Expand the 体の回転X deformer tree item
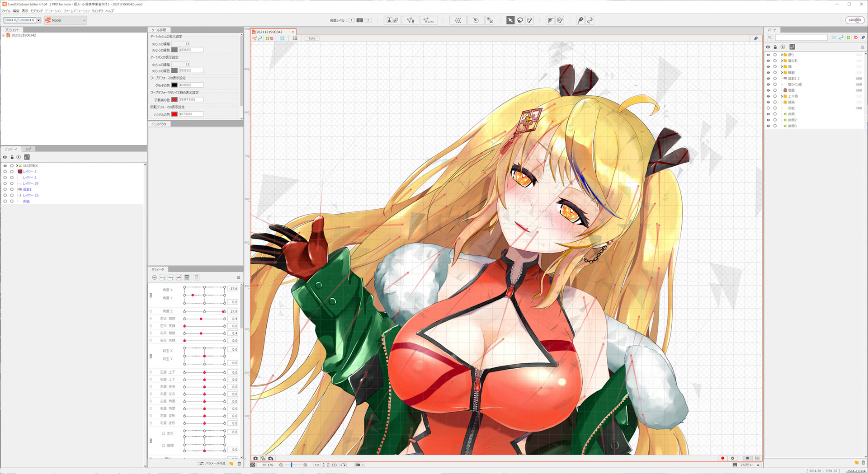The image size is (868, 474). tap(17, 166)
